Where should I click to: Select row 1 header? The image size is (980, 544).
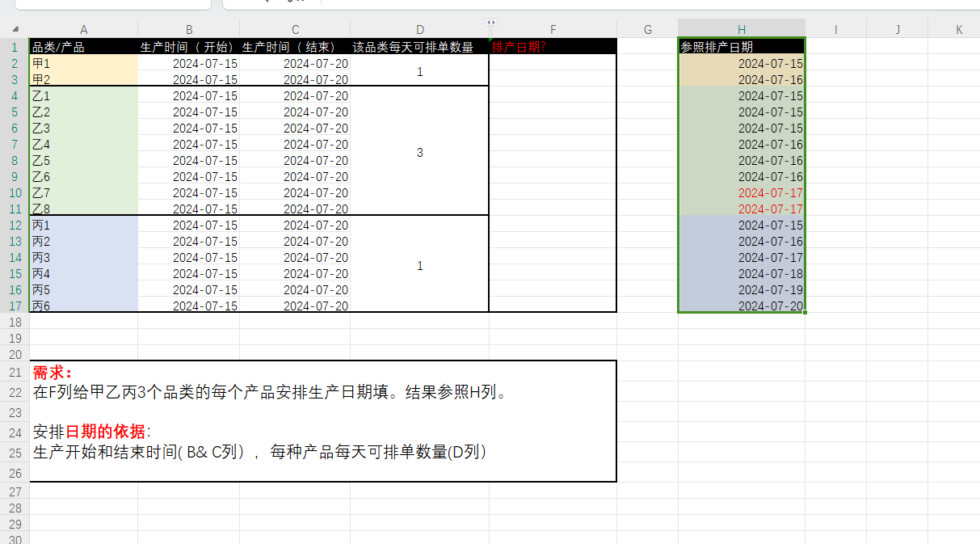15,47
